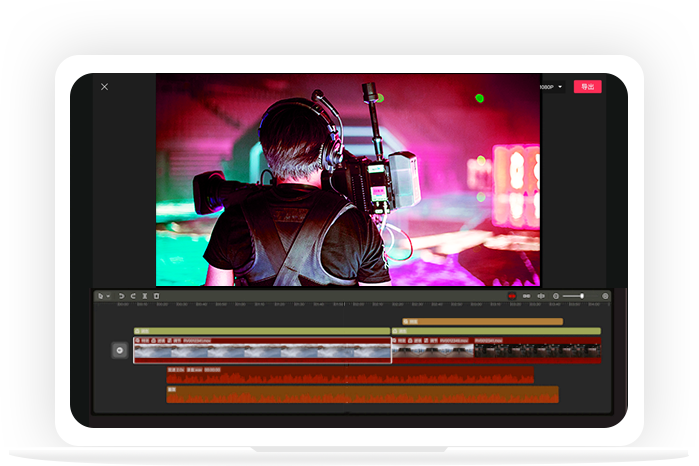Click the split clip icon
Image resolution: width=699 pixels, height=466 pixels.
[145, 296]
